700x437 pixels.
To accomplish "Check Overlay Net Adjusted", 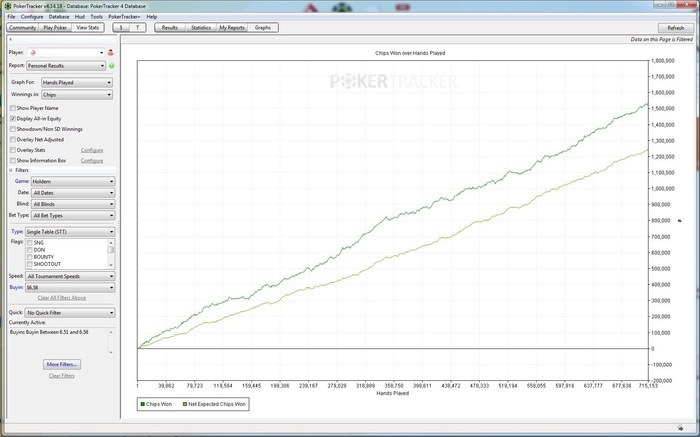I will coord(13,140).
